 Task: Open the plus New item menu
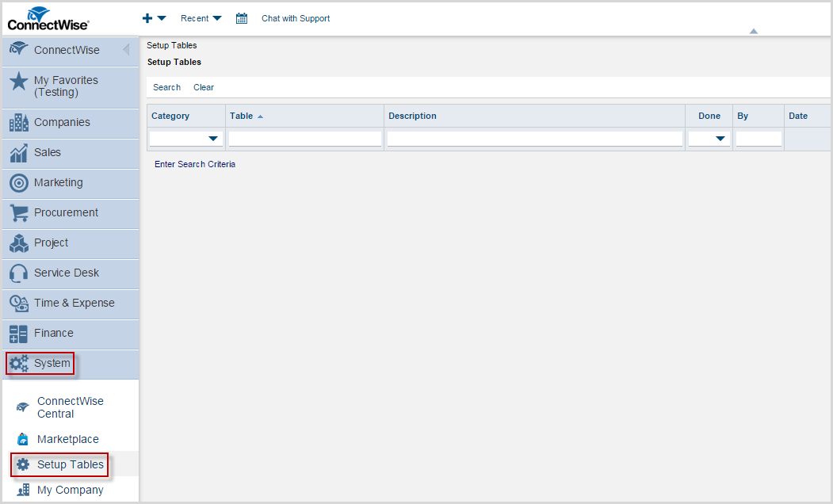coord(154,18)
